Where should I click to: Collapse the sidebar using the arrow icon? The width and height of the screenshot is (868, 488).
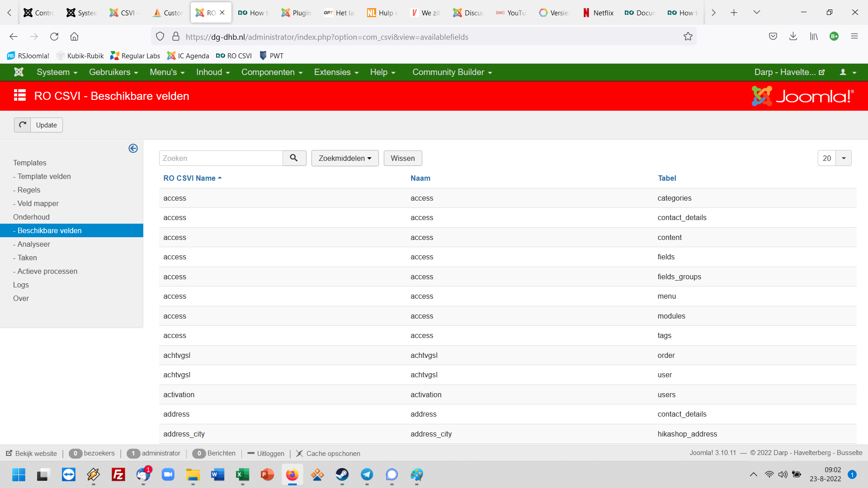click(x=133, y=148)
